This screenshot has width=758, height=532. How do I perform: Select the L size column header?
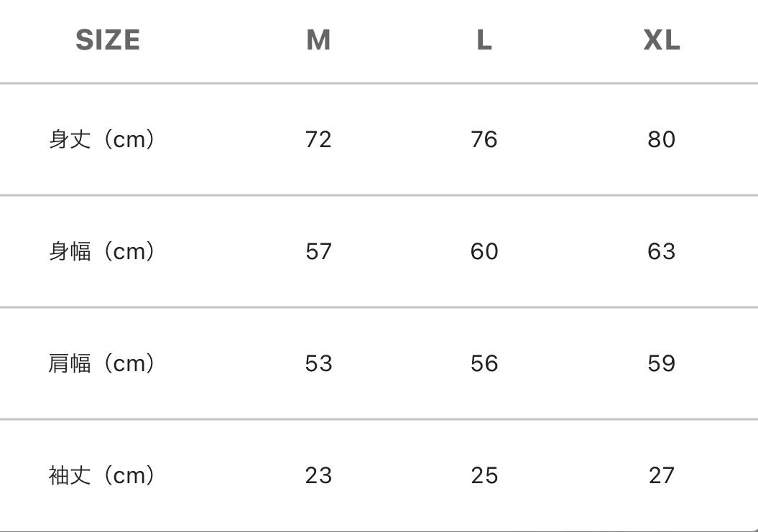(484, 40)
